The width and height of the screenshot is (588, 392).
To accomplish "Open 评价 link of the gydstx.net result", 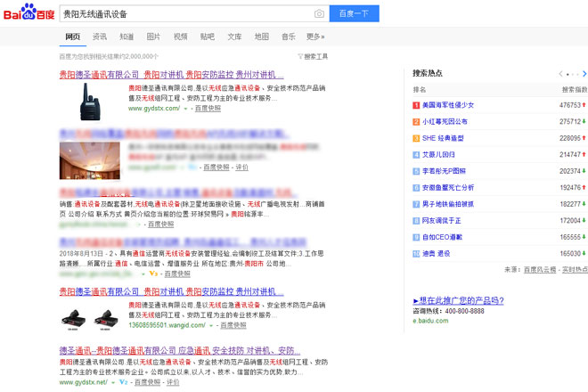I will tap(173, 382).
